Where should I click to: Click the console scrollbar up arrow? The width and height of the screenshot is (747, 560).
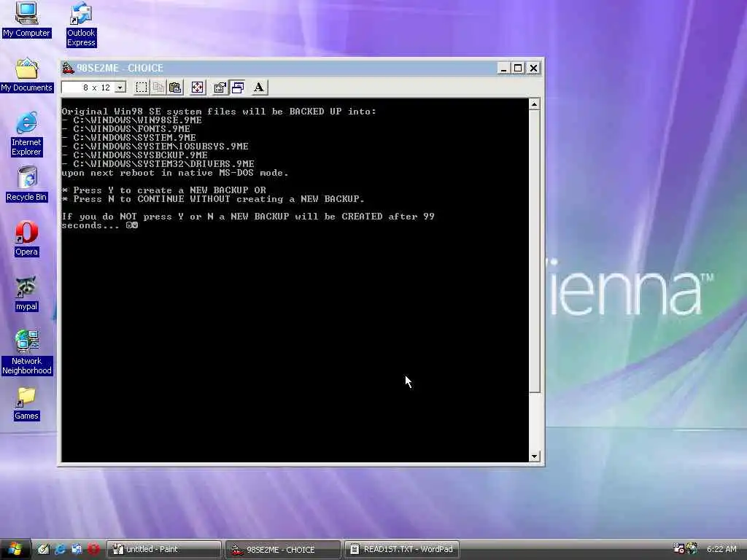pos(535,104)
